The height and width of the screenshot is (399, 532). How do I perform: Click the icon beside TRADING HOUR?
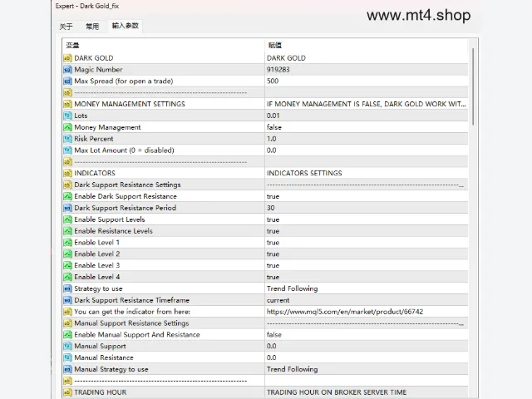pyautogui.click(x=67, y=392)
